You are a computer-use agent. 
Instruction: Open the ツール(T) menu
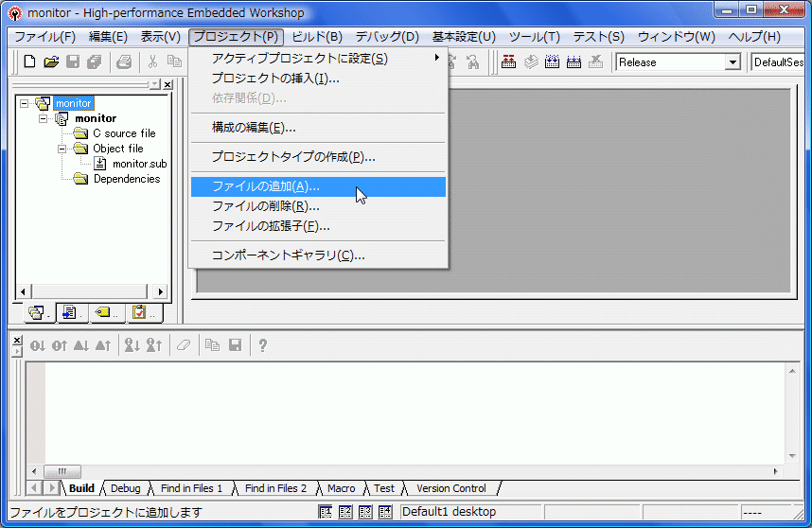tap(534, 37)
